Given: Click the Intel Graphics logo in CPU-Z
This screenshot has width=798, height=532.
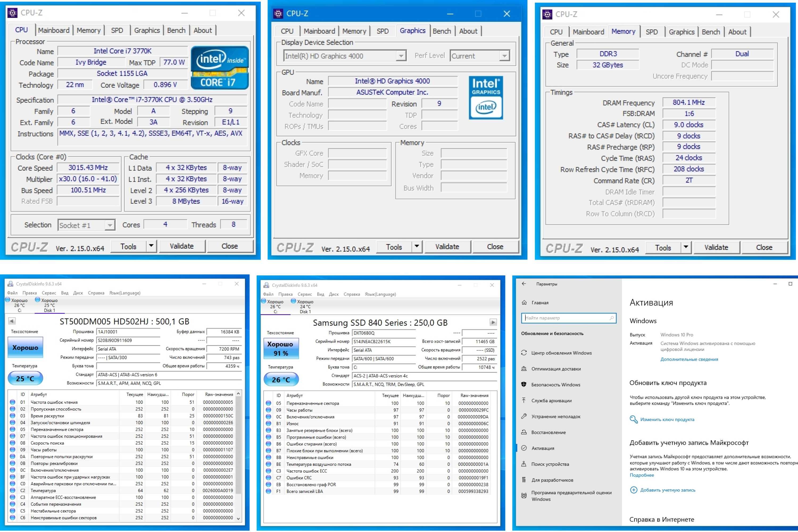Looking at the screenshot, I should (x=486, y=97).
